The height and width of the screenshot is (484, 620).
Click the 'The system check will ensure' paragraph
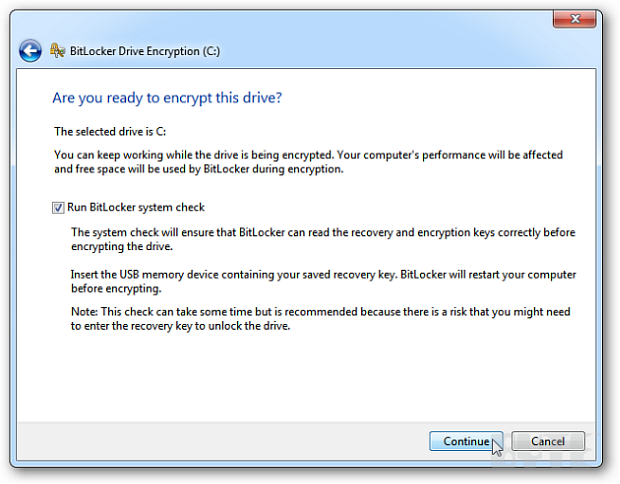point(324,239)
